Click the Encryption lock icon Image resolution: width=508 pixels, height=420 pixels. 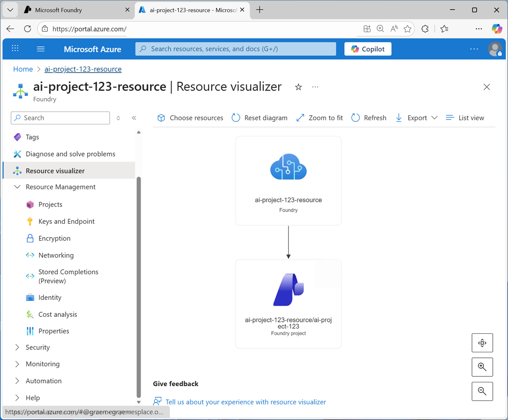click(30, 238)
